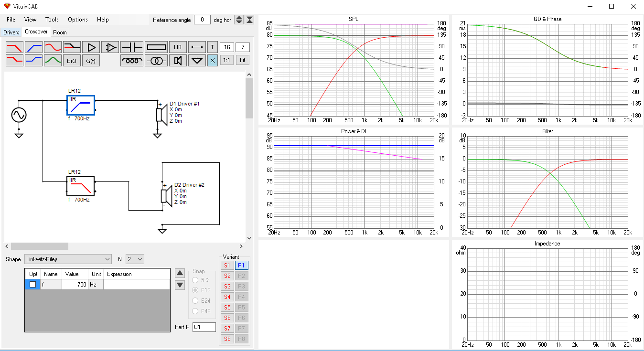The image size is (644, 351).
Task: Add a low-pass filter block (red)
Action: (x=14, y=47)
